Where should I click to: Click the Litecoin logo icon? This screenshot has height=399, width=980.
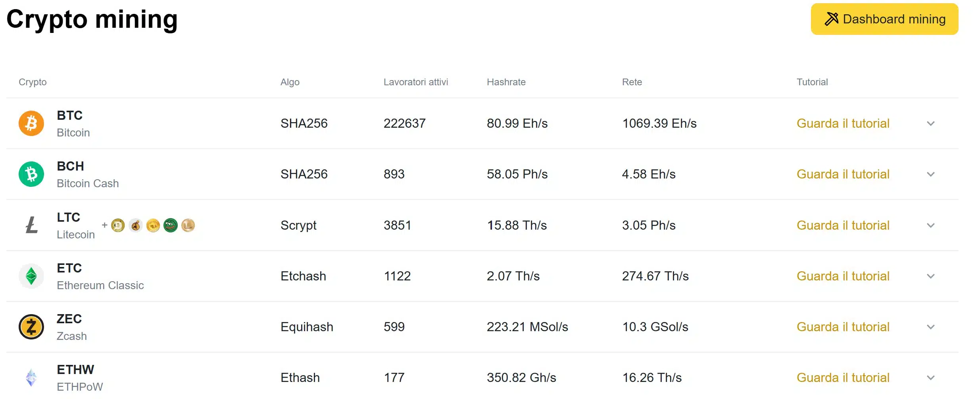[31, 225]
